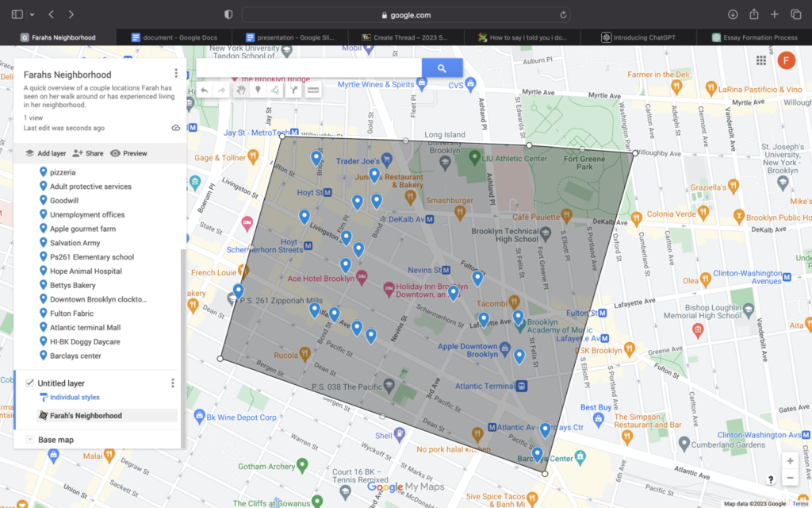The image size is (812, 508).
Task: Click the blue magnifier search button
Action: pyautogui.click(x=442, y=68)
